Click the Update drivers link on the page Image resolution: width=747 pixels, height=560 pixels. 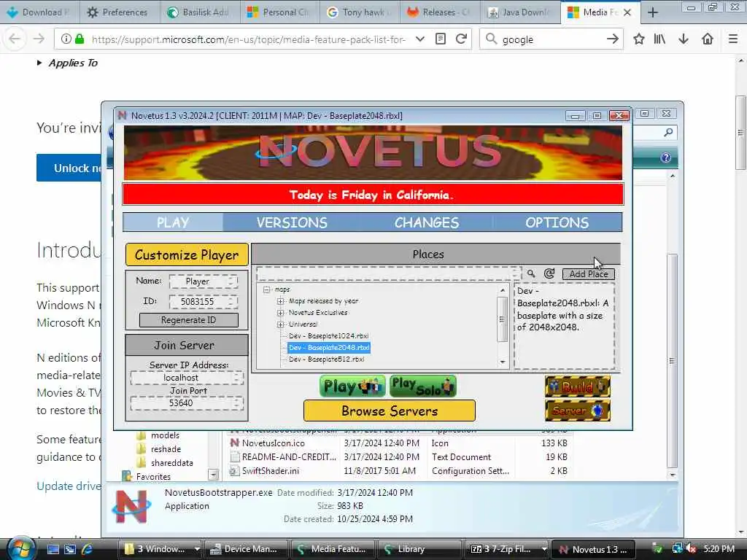click(69, 486)
